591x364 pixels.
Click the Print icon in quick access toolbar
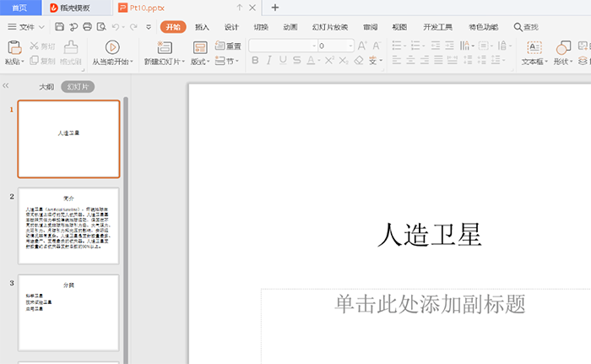(x=89, y=27)
